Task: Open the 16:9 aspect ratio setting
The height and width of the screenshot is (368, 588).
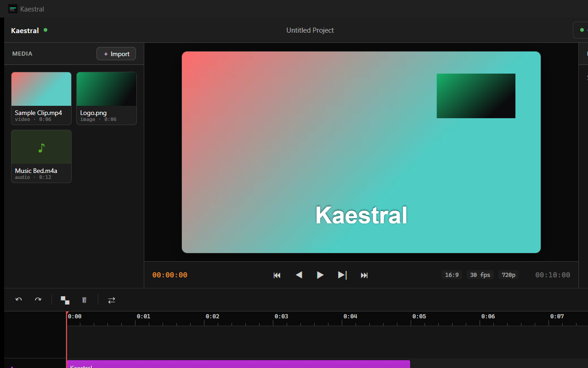Action: pyautogui.click(x=452, y=275)
